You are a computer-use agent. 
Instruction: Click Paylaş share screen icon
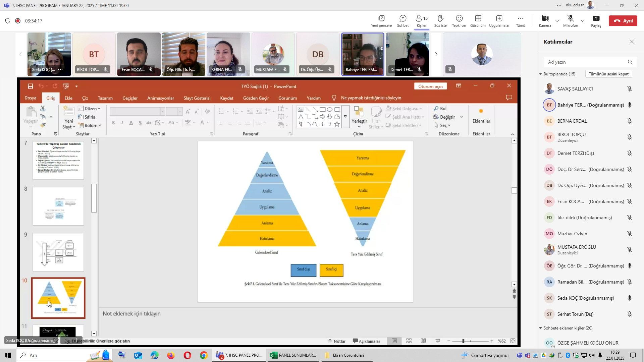tap(596, 21)
